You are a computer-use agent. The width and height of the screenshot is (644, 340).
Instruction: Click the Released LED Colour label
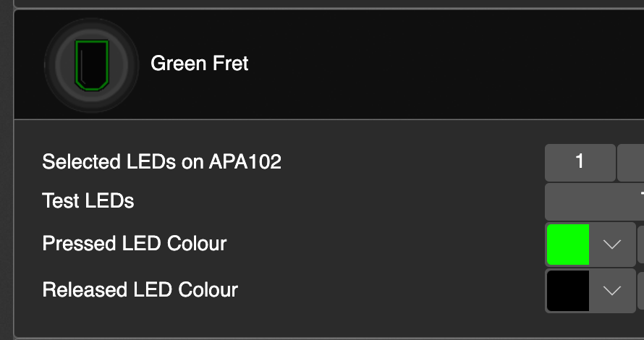pyautogui.click(x=140, y=290)
